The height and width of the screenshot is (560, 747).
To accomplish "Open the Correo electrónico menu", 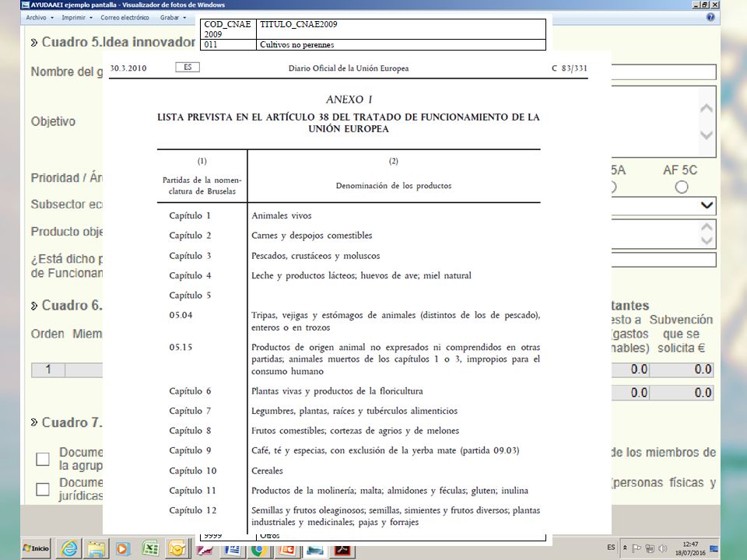I will (124, 18).
